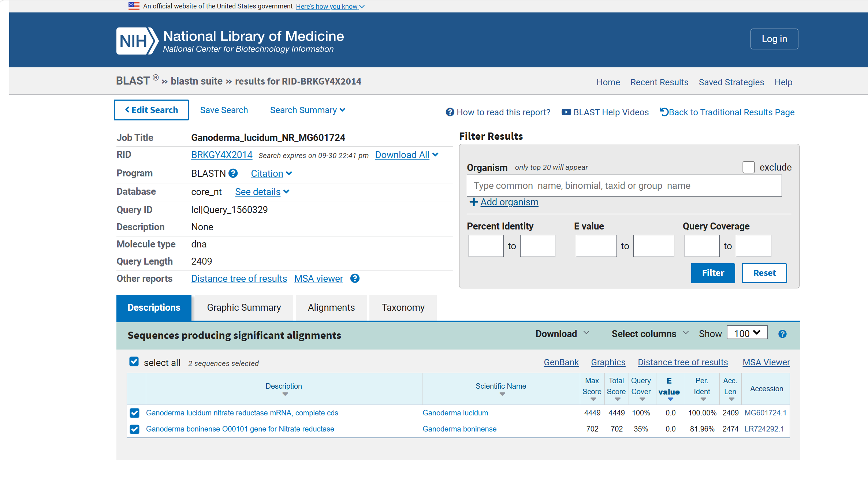This screenshot has width=868, height=478.
Task: Click the Scientific Name sort arrow
Action: point(502,394)
